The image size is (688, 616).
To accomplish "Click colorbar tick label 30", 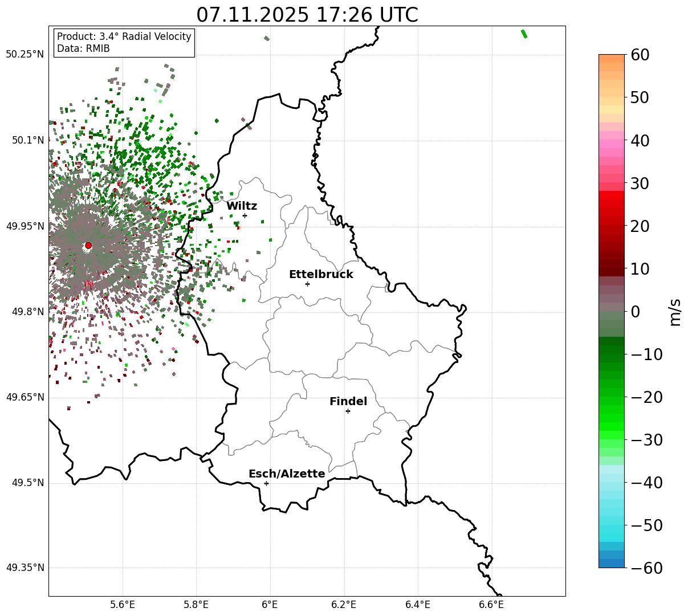I will tap(640, 183).
